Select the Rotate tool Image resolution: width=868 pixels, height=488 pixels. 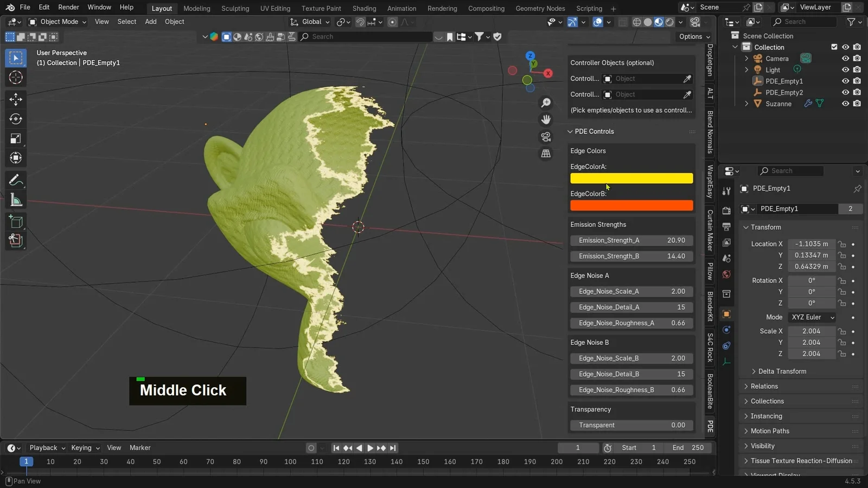tap(15, 119)
